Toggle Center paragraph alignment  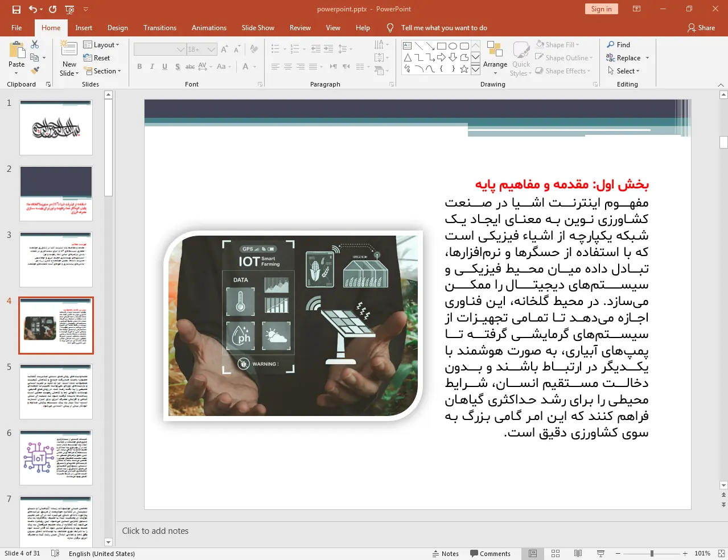click(x=287, y=67)
